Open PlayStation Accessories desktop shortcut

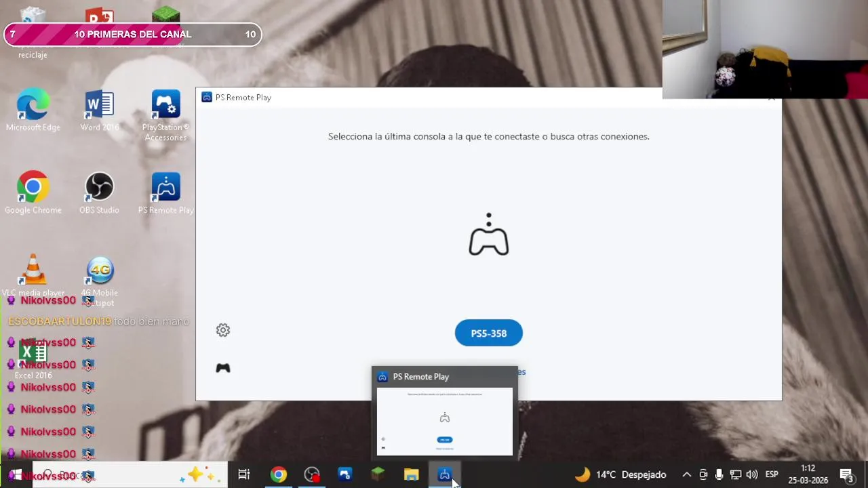click(165, 116)
